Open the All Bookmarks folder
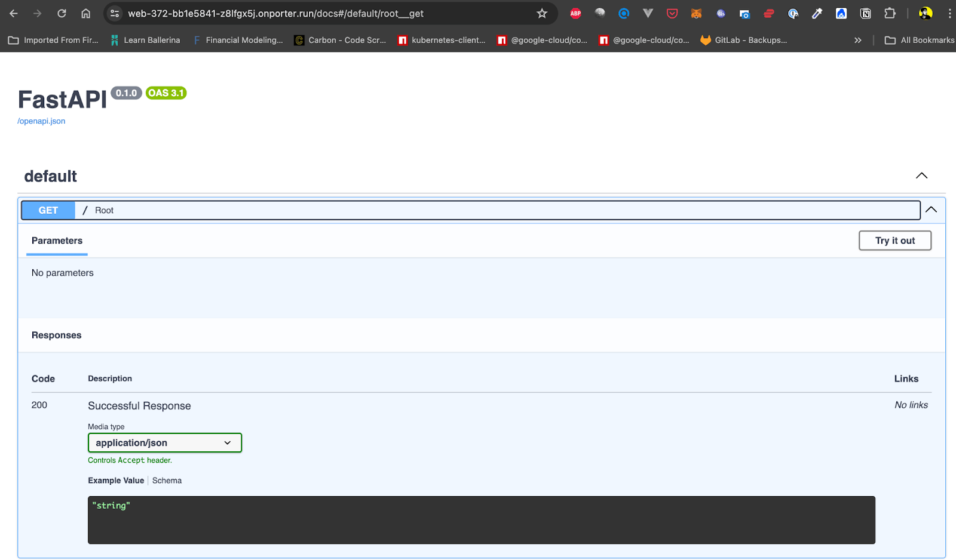 (x=920, y=40)
